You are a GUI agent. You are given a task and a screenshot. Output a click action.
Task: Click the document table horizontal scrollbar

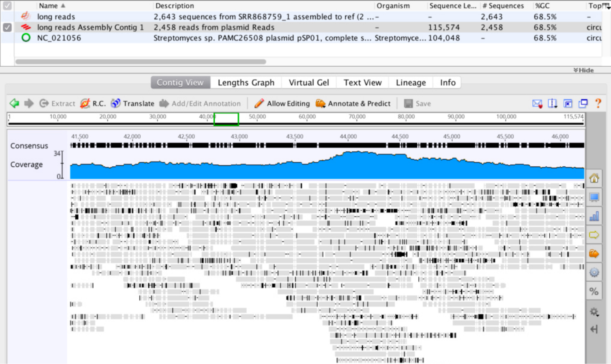point(140,62)
